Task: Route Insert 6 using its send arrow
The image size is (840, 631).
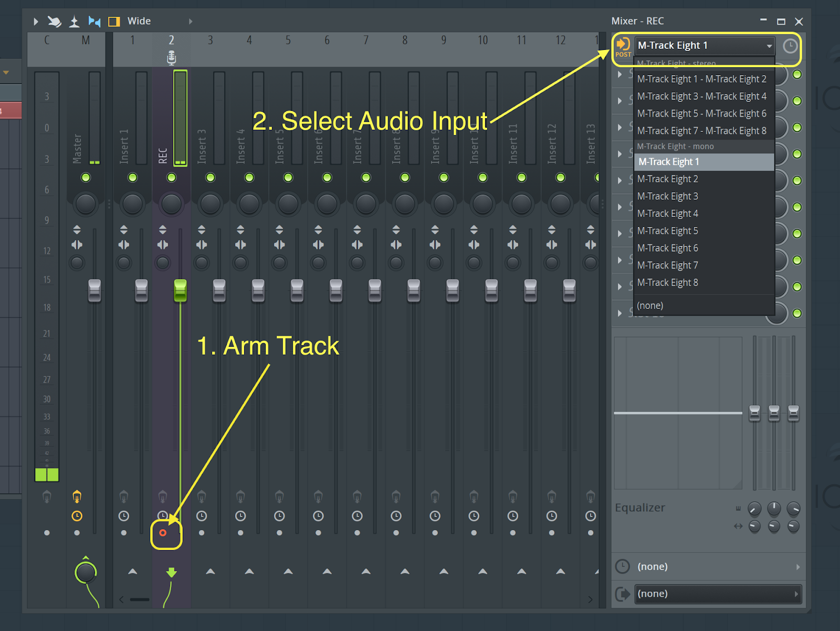Action: coord(327,572)
